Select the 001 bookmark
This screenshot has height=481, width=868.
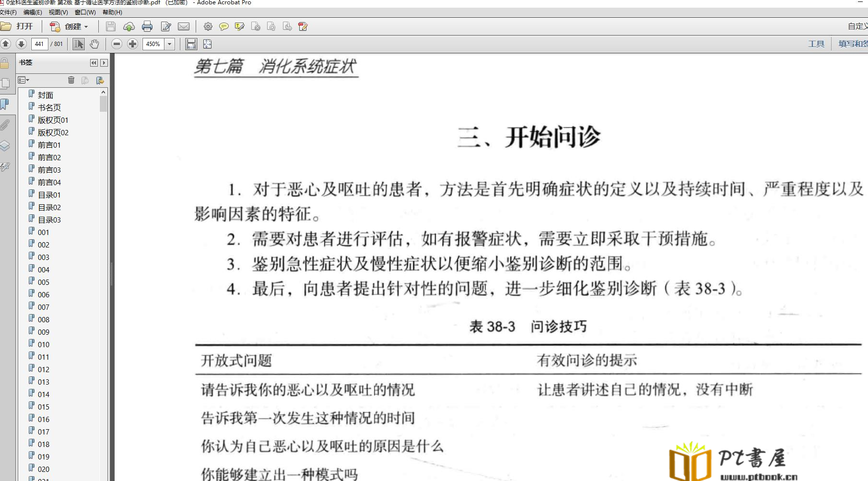coord(43,232)
